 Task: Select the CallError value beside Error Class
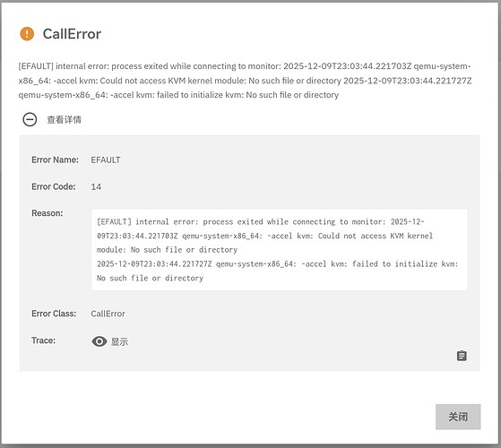[108, 314]
